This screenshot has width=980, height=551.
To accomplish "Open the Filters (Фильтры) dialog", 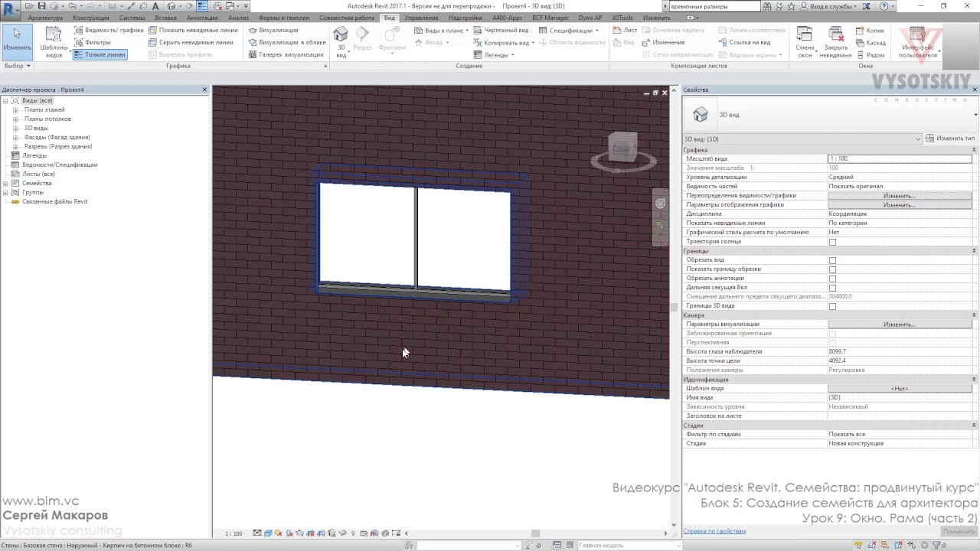I will pyautogui.click(x=93, y=43).
